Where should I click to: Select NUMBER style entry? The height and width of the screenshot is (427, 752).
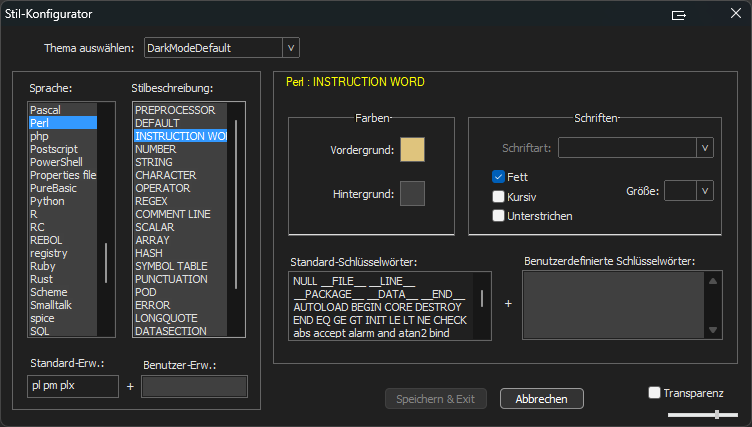coord(180,149)
